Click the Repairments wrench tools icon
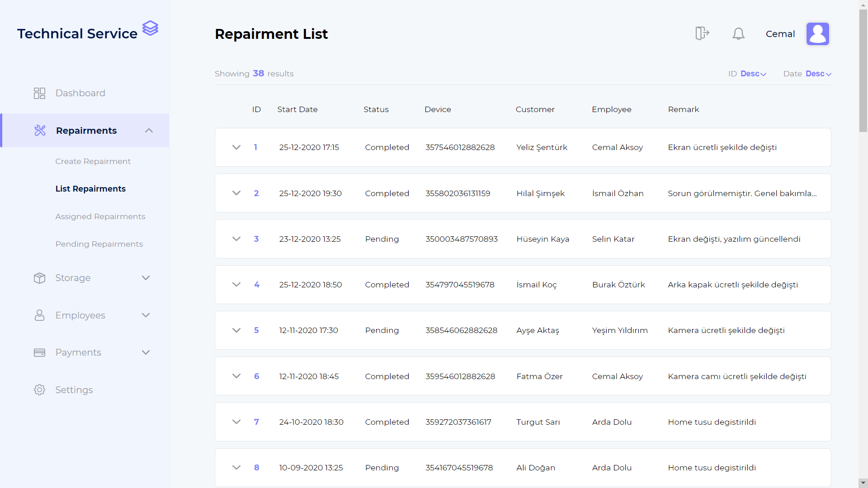 tap(40, 131)
